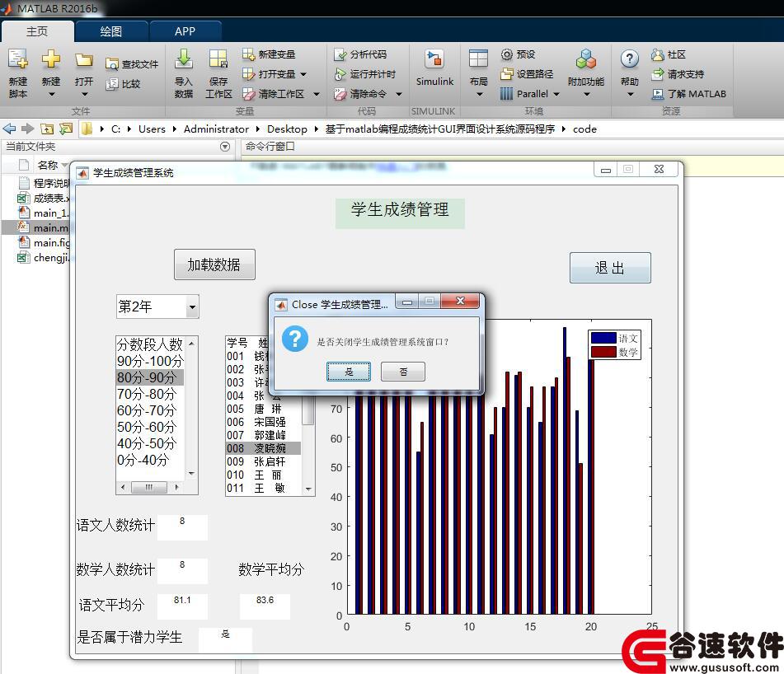Click the vertical scrollbar of the student list
This screenshot has width=784, height=674.
coord(308,417)
